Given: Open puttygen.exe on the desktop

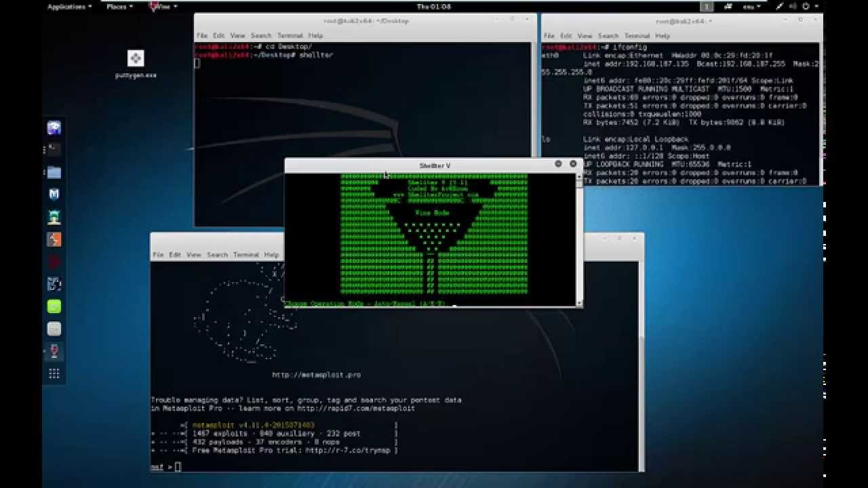Looking at the screenshot, I should tap(135, 58).
